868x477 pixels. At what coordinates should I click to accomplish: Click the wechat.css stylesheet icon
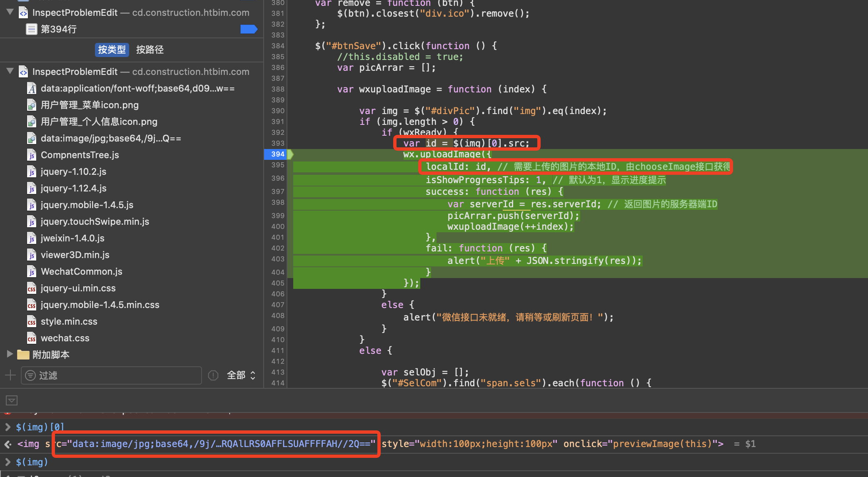[x=32, y=338]
